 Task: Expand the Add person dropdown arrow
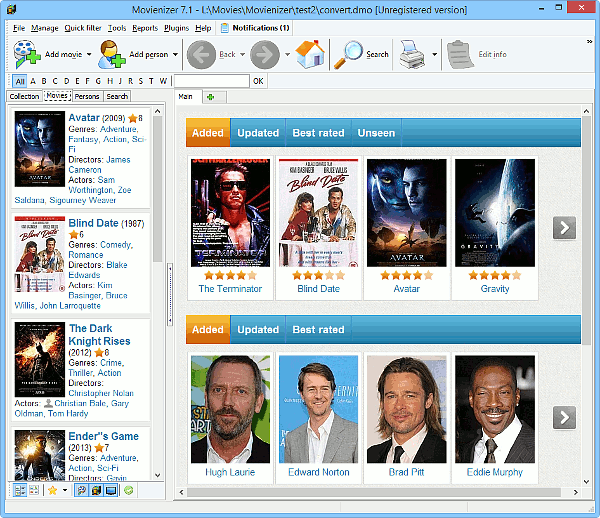(x=175, y=54)
